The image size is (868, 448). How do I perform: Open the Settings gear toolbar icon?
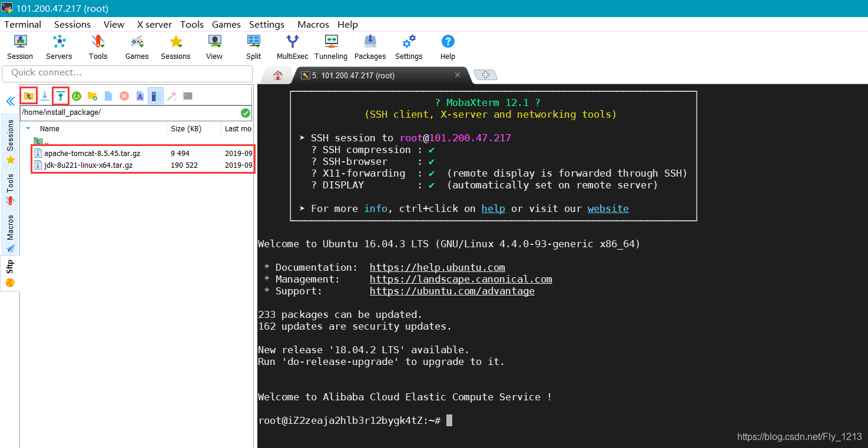[x=409, y=47]
